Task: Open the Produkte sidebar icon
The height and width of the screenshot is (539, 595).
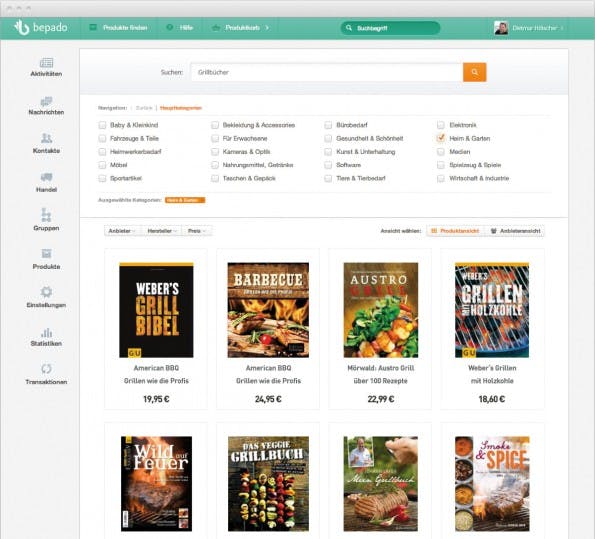Action: 46,254
